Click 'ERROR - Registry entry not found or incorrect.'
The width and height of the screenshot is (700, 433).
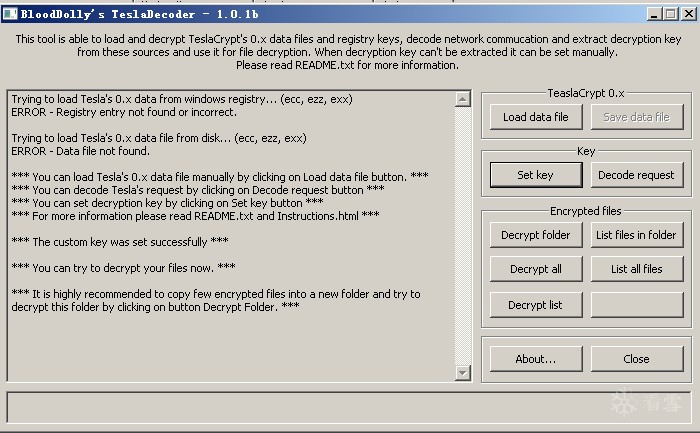(124, 112)
